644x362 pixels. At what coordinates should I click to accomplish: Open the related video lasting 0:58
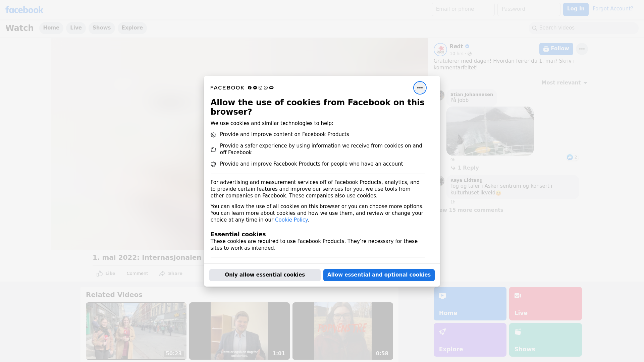[x=342, y=331]
